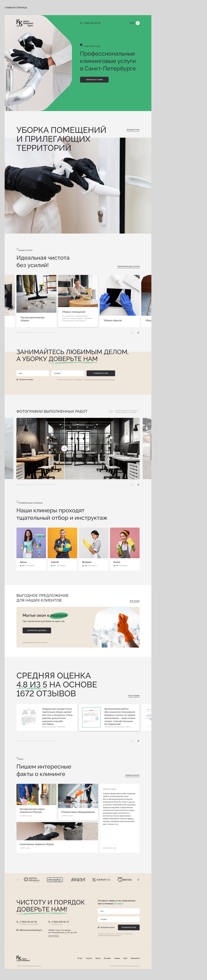Open cleaner Арина's profile card

pyautogui.click(x=31, y=549)
